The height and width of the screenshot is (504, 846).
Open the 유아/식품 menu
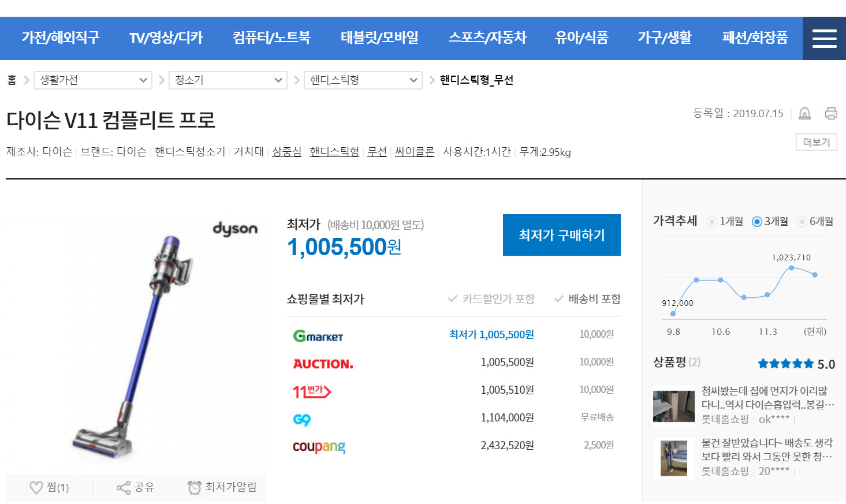click(582, 38)
